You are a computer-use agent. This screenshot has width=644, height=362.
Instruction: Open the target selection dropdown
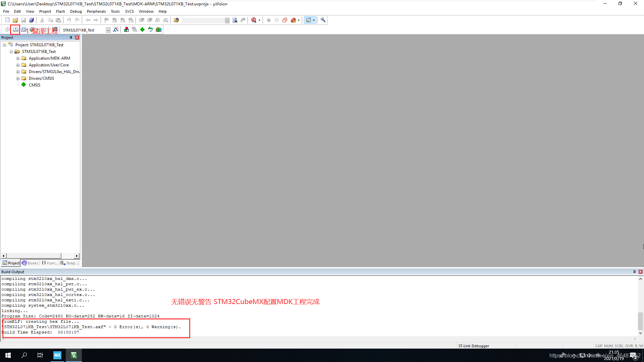[108, 30]
